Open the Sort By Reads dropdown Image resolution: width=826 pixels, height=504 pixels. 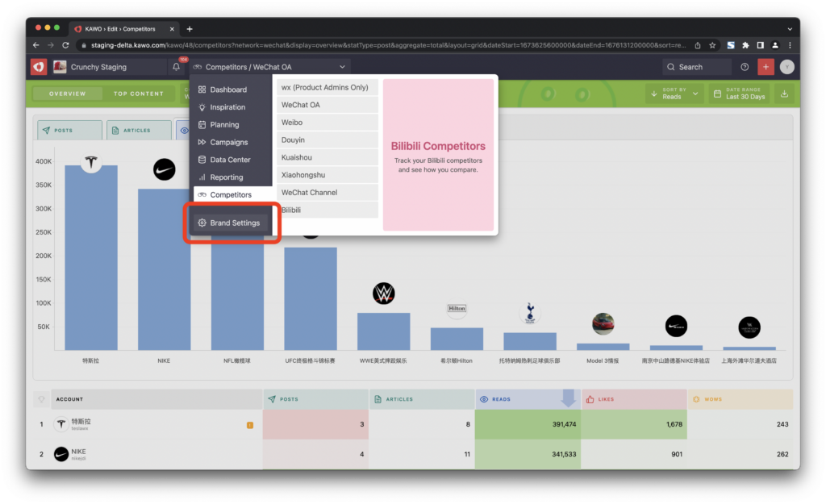click(674, 94)
